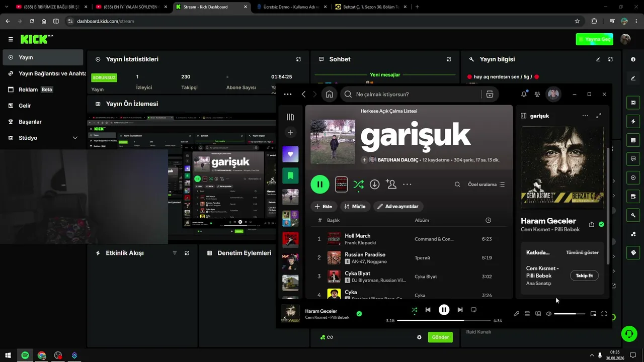Open the Spotify miniplayer
This screenshot has height=362, width=644.
[593, 314]
